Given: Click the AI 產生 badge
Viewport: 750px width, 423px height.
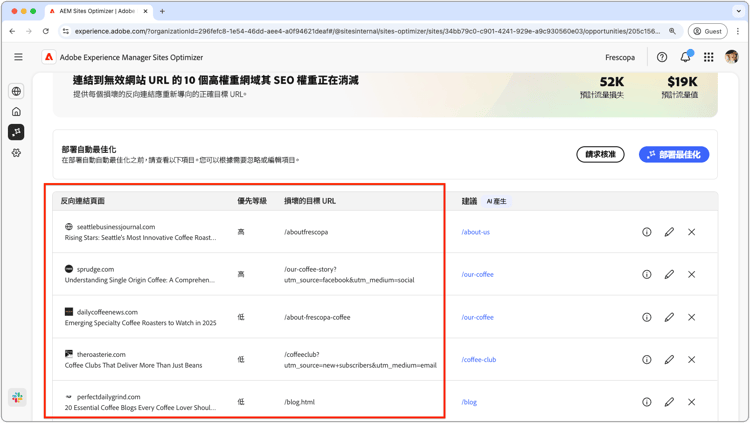Looking at the screenshot, I should pos(496,201).
